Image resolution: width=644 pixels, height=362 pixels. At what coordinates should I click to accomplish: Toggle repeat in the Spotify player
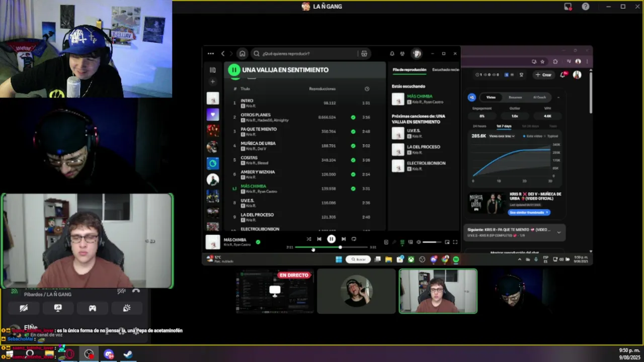coord(354,239)
